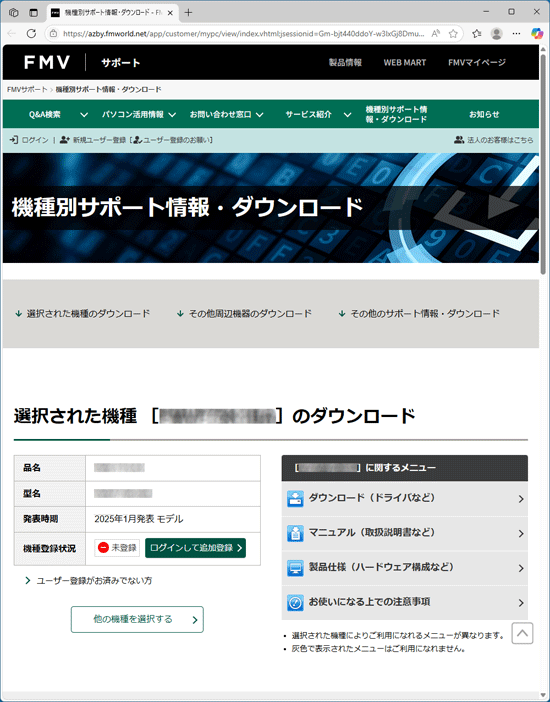Expand the サービス紹介 dropdown chevron
Screen dimensions: 550x702
(x=347, y=115)
